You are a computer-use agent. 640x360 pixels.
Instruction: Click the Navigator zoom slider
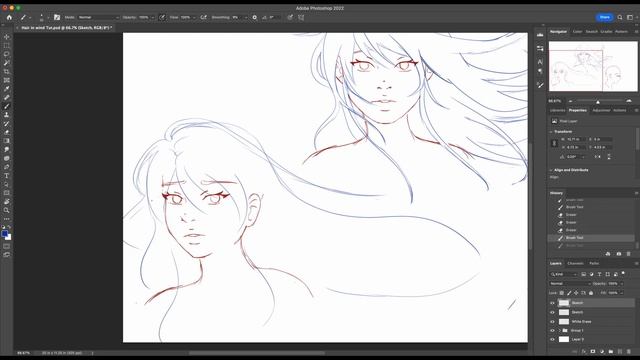(x=599, y=101)
